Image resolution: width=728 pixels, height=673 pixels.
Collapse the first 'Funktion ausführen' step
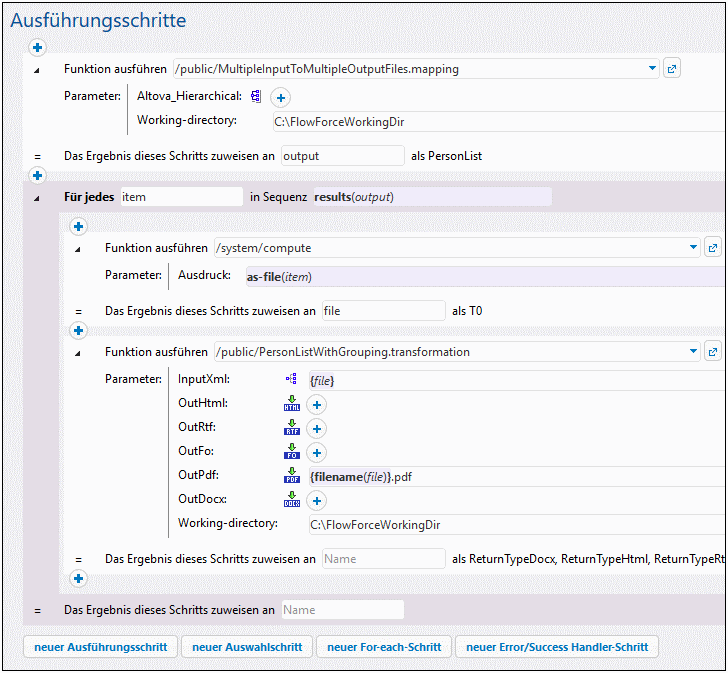38,70
